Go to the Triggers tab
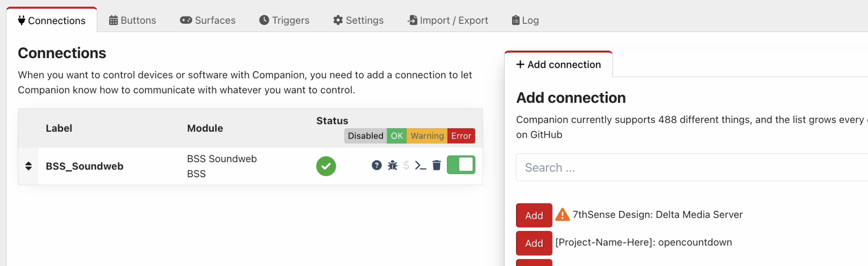The height and width of the screenshot is (266, 868). 284,20
